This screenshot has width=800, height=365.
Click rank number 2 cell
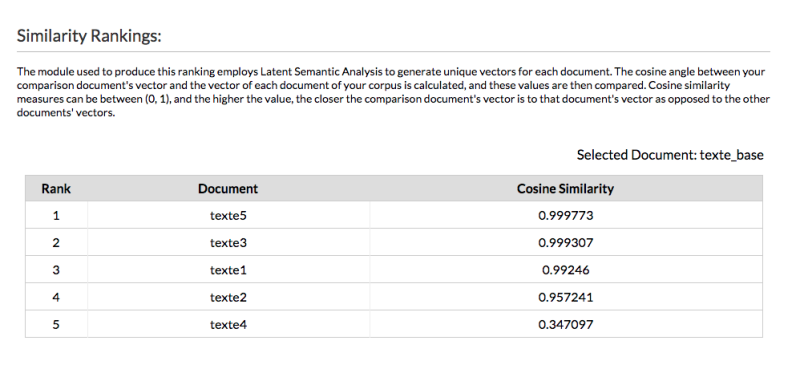tap(56, 242)
